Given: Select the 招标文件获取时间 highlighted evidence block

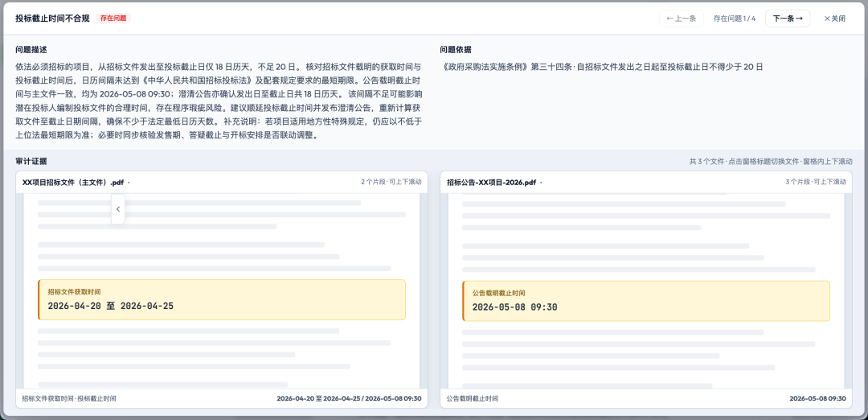Looking at the screenshot, I should (222, 300).
